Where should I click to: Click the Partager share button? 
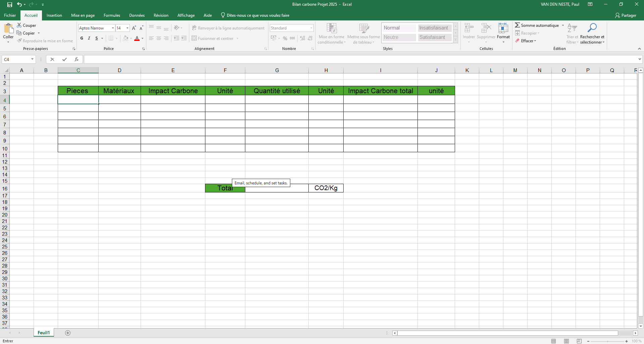[x=626, y=15]
